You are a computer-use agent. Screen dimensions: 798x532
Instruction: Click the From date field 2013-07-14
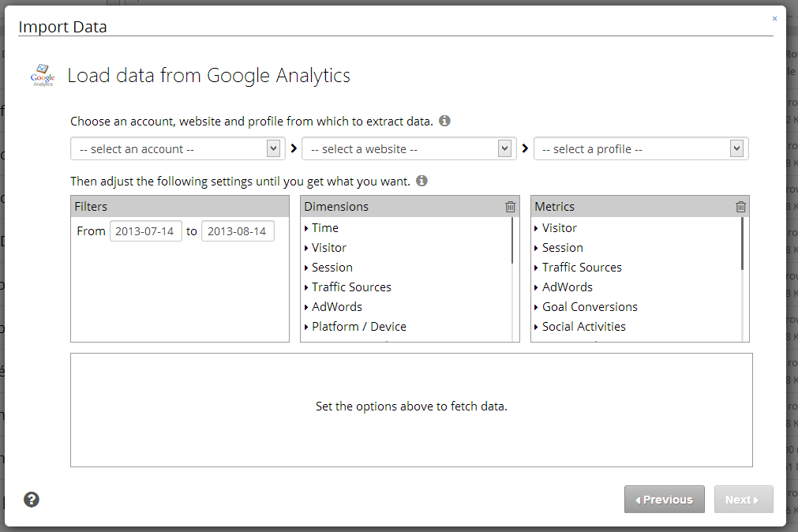(x=145, y=231)
